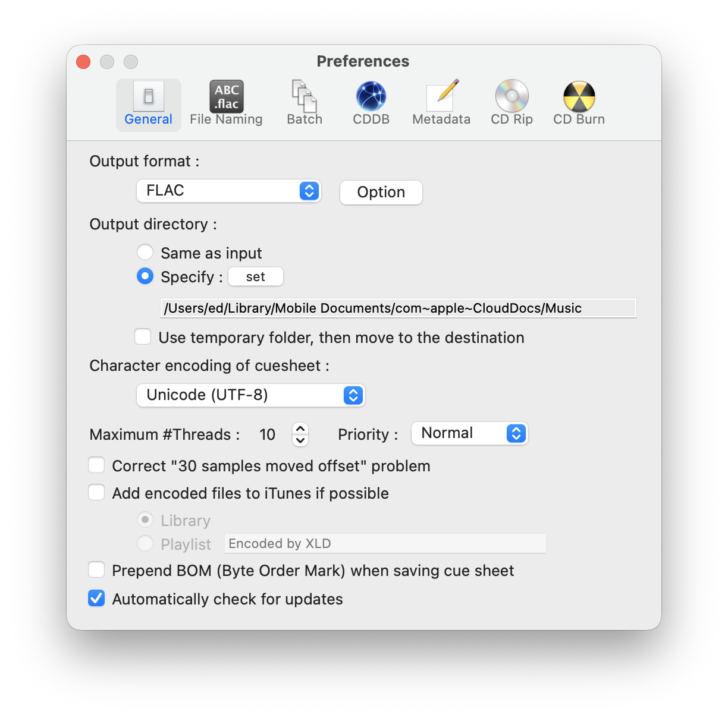Click the Option button

pos(381,192)
